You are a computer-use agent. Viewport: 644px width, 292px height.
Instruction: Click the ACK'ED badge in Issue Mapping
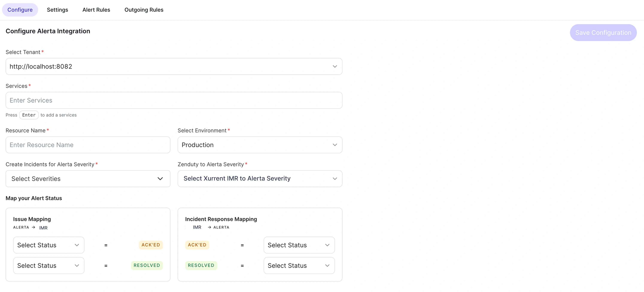click(150, 245)
